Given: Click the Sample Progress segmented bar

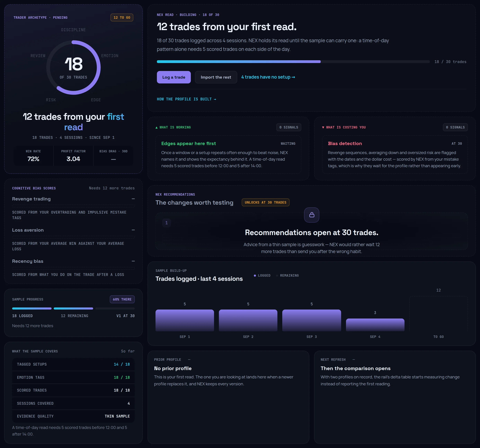Looking at the screenshot, I should coord(73,308).
